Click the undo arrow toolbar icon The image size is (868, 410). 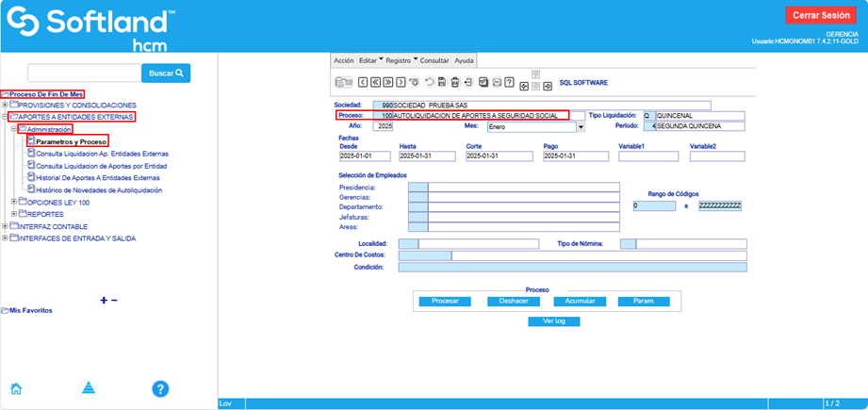click(429, 83)
